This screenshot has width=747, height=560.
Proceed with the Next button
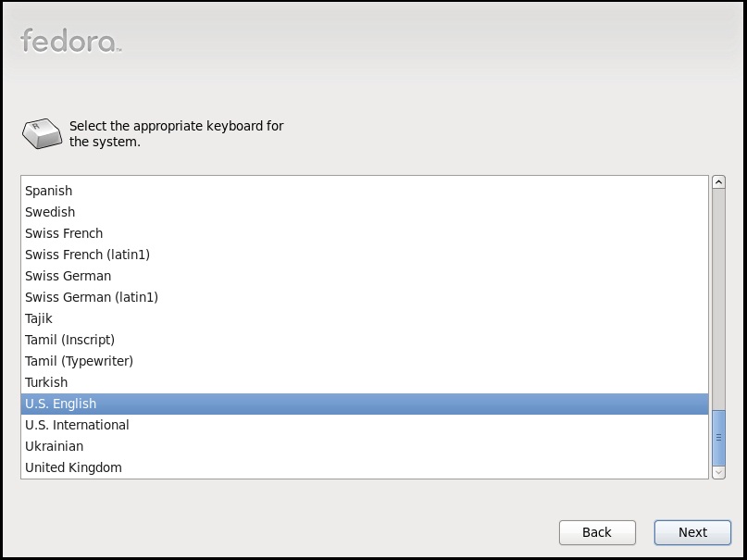692,532
